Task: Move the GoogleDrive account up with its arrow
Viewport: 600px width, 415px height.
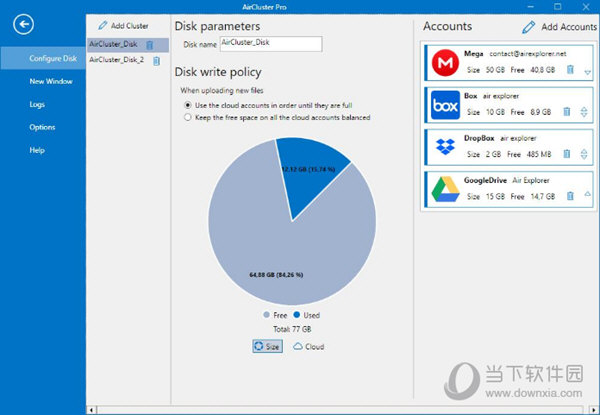Action: (588, 194)
